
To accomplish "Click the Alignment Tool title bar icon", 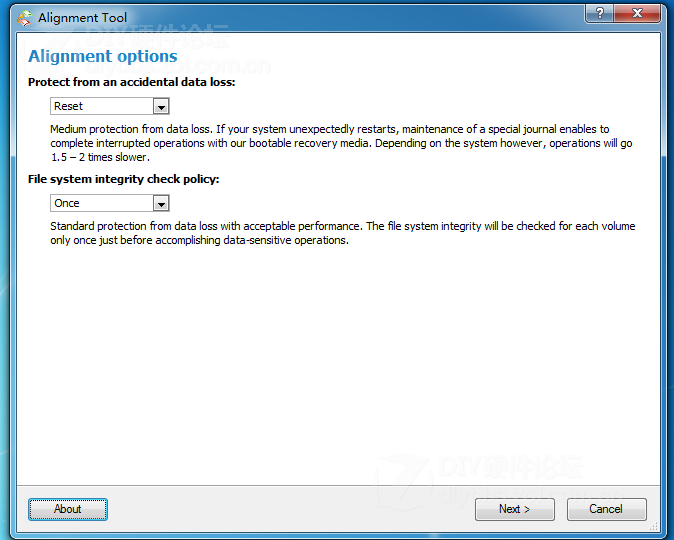I will click(24, 18).
